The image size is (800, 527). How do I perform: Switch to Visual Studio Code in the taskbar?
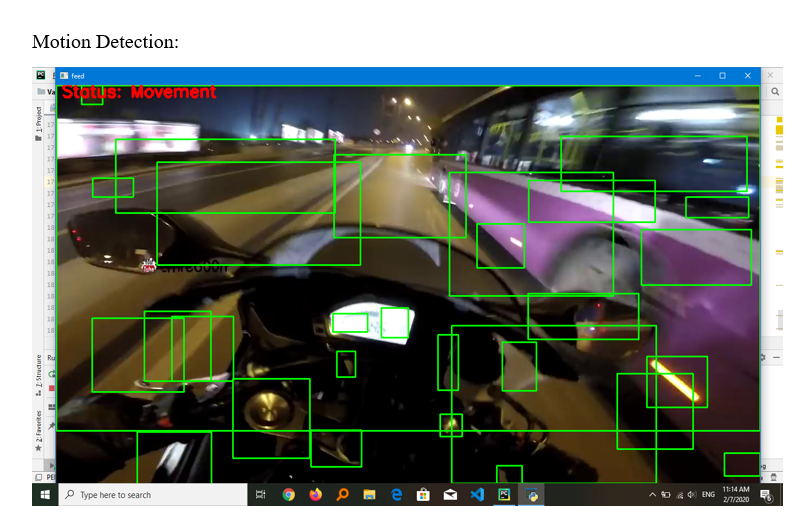(477, 494)
